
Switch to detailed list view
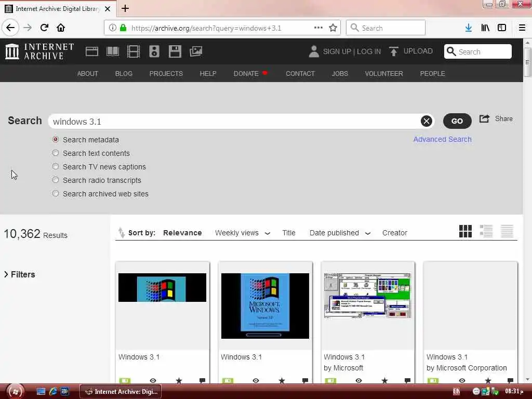click(486, 231)
